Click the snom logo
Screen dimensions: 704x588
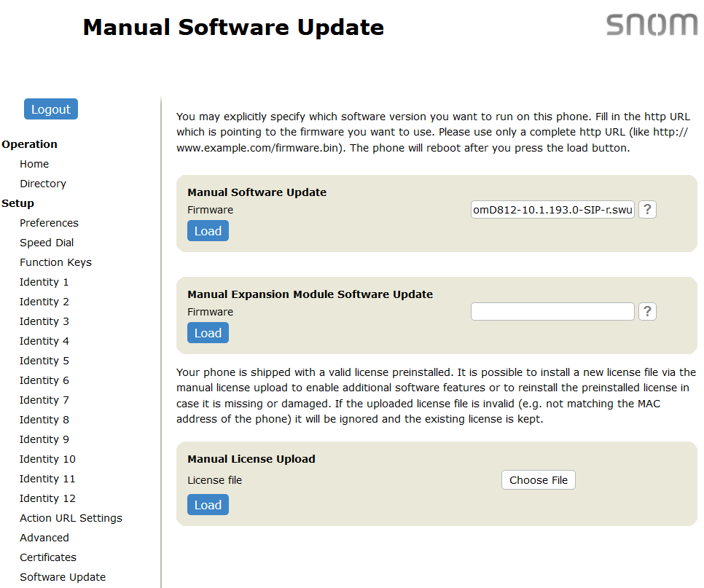coord(652,25)
